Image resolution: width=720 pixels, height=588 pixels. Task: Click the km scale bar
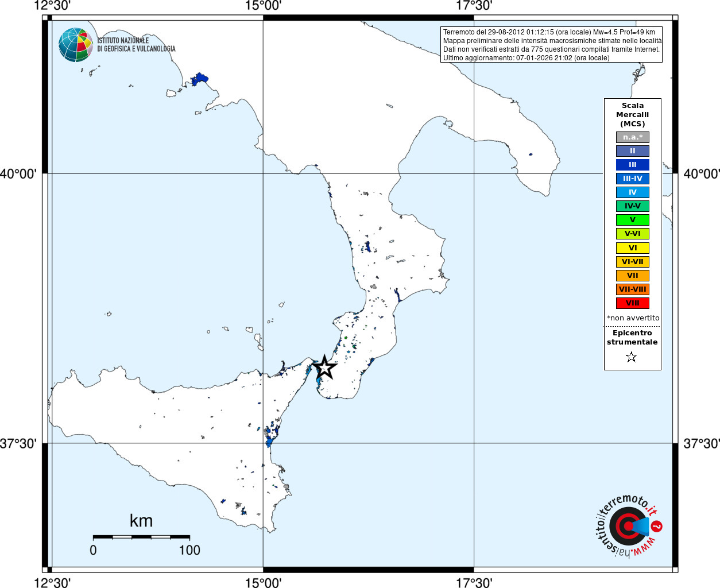point(141,537)
